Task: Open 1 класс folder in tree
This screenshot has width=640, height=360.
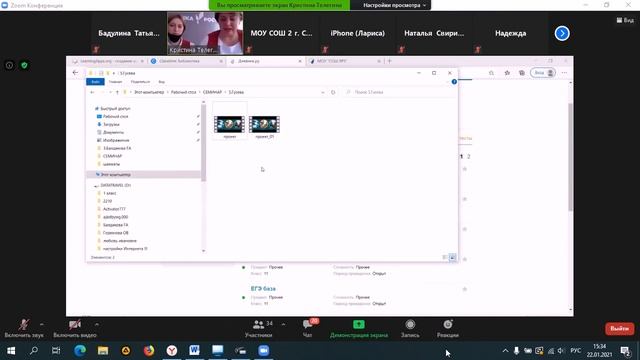Action: [x=109, y=193]
